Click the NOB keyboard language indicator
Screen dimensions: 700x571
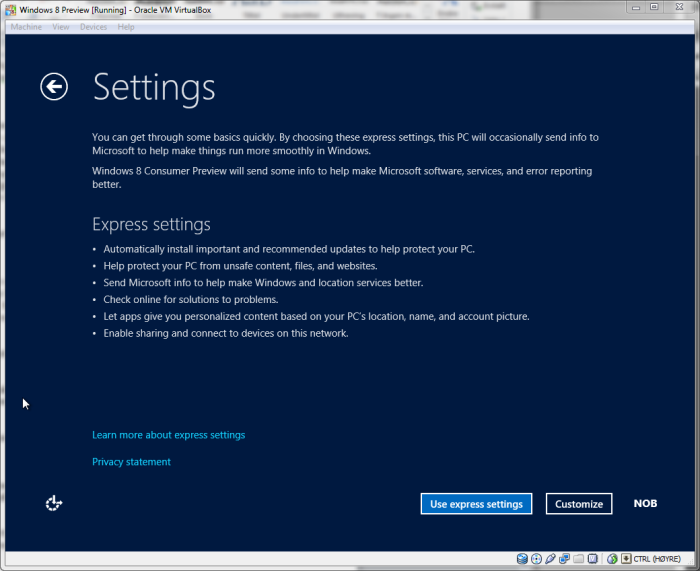pos(645,503)
